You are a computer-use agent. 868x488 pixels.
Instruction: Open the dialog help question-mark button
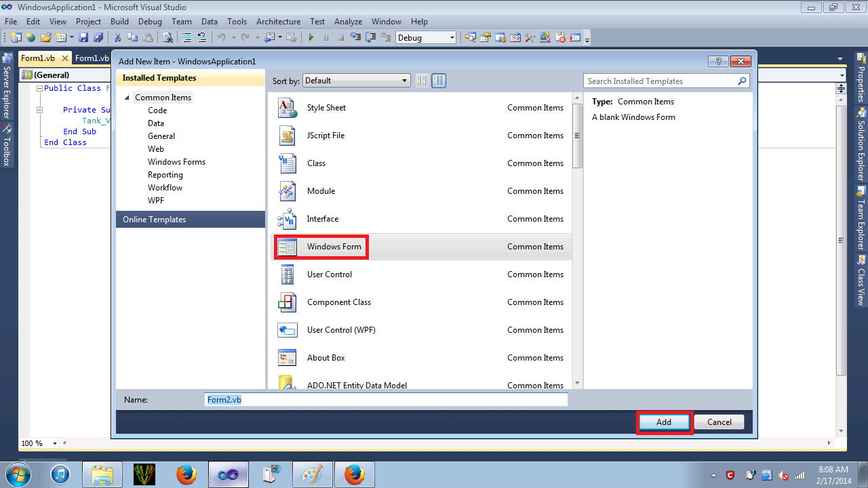click(718, 61)
